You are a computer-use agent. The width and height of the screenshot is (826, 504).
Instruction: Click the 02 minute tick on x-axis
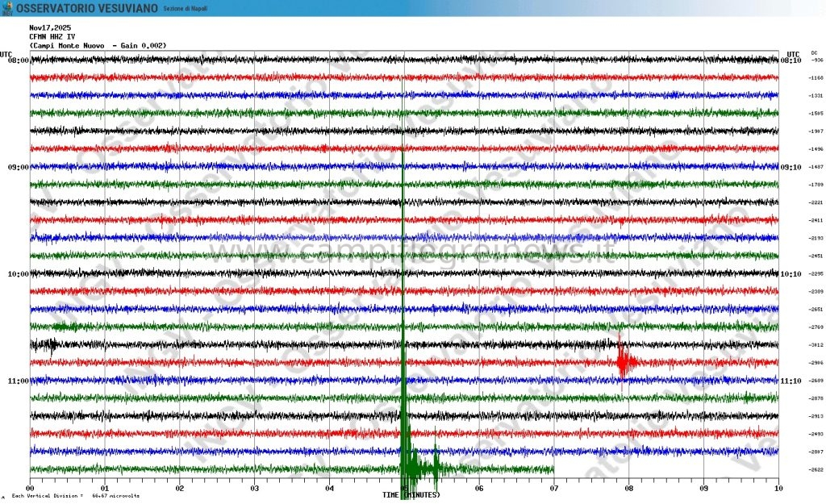pos(179,488)
